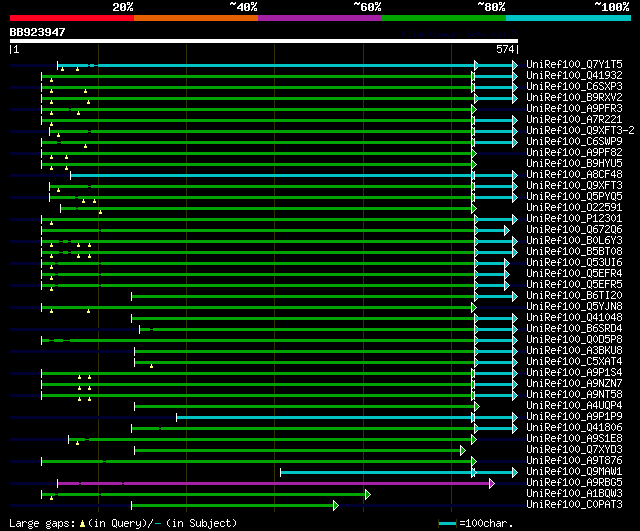Viewport: 640px width, 531px height.
Task: Click the white BB923947 query sequence bar
Action: 264,41
